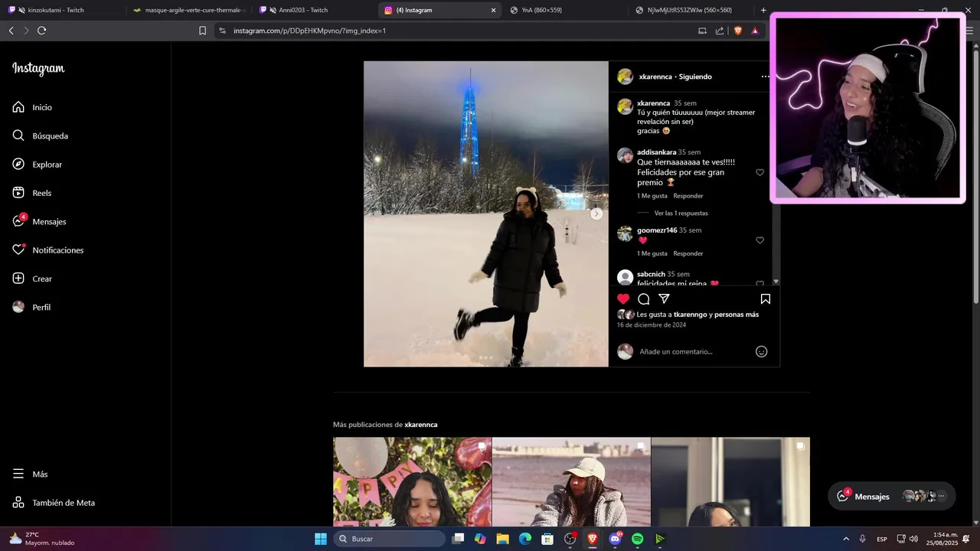The height and width of the screenshot is (551, 980).
Task: Click the comments scrollbar down arrow
Action: click(x=776, y=282)
